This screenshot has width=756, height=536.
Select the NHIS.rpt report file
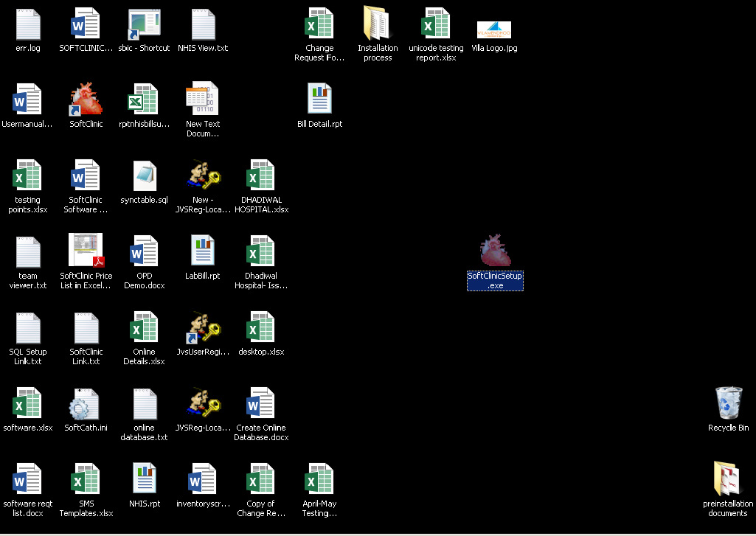[145, 480]
